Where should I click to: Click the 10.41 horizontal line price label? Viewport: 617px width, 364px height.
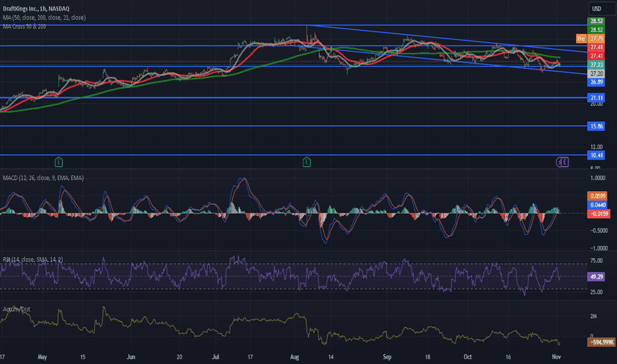click(x=596, y=156)
